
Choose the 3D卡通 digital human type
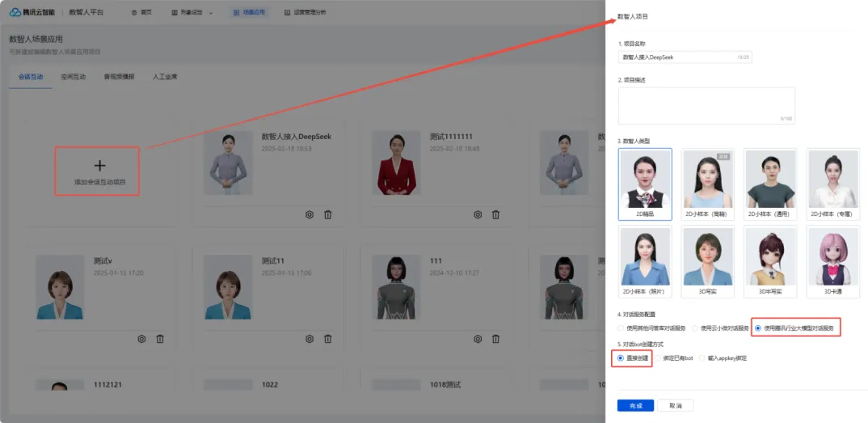click(833, 261)
